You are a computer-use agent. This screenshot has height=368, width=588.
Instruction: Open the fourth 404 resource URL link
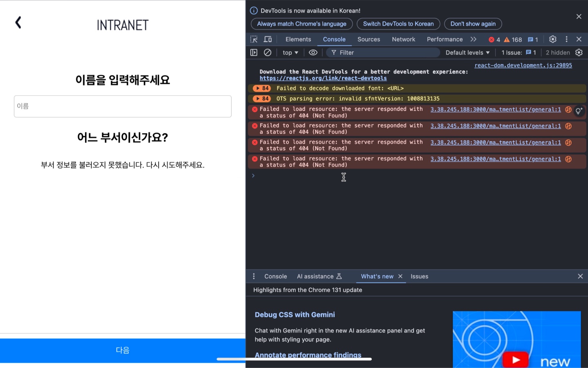click(x=496, y=159)
